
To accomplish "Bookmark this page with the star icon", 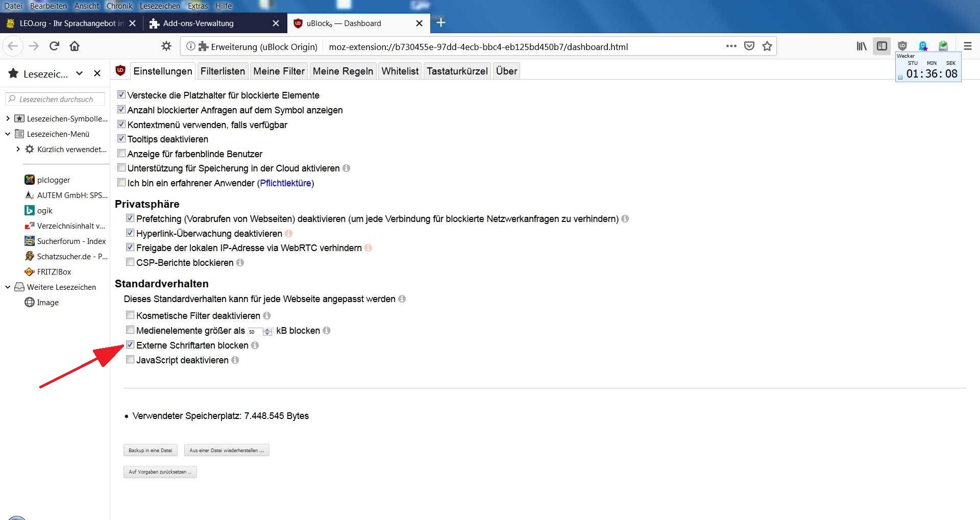I will [767, 46].
